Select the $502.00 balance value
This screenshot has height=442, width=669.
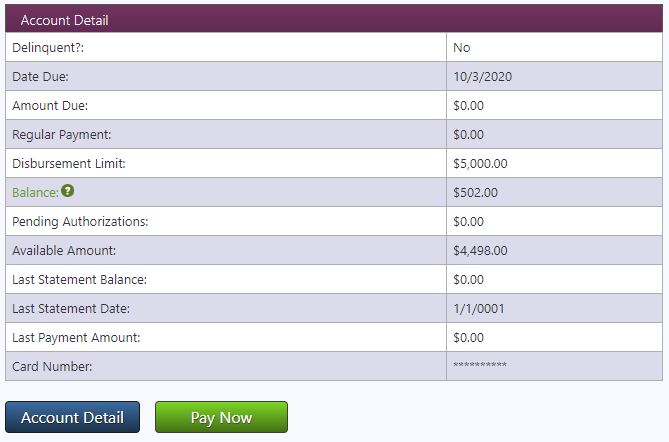[x=475, y=192]
